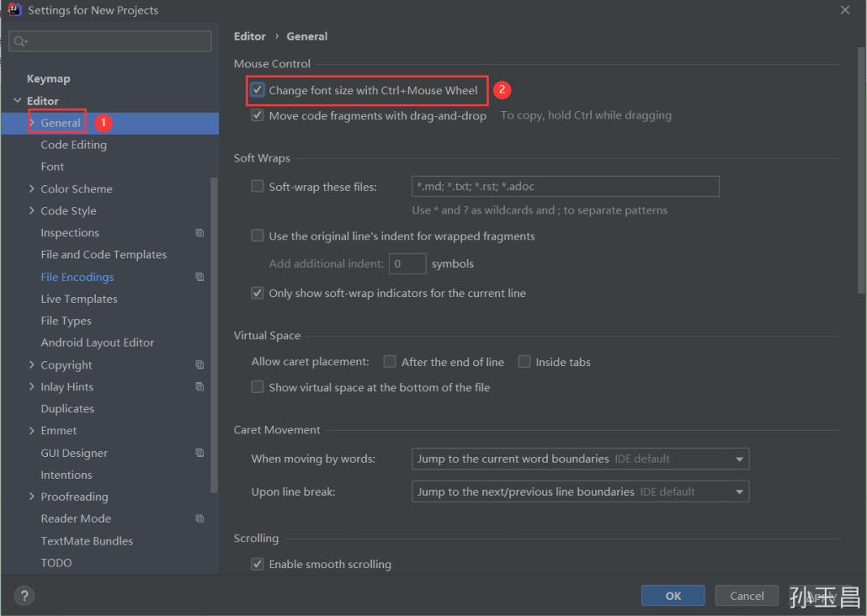Disable Change font size with Ctrl+Mouse Wheel
Screen dimensions: 867x616
257,90
